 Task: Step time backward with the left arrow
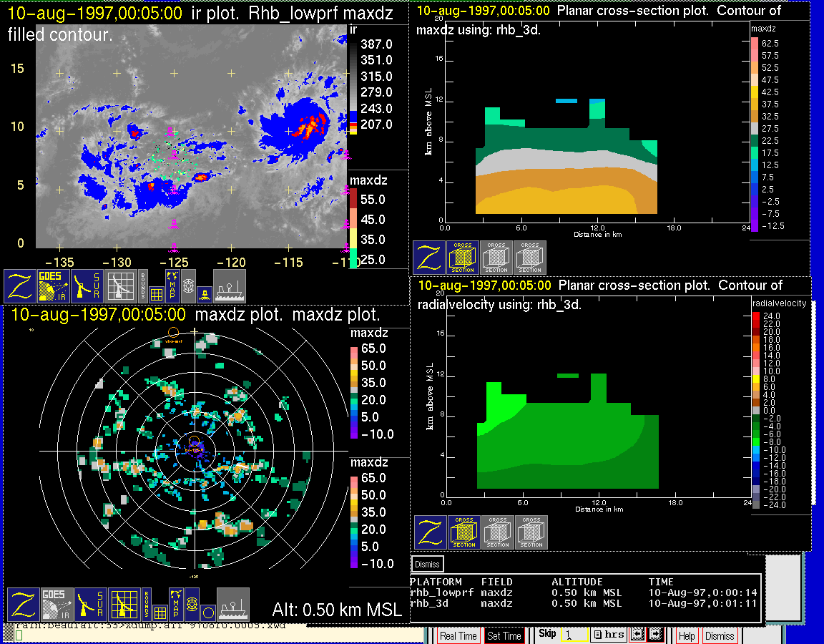[637, 635]
